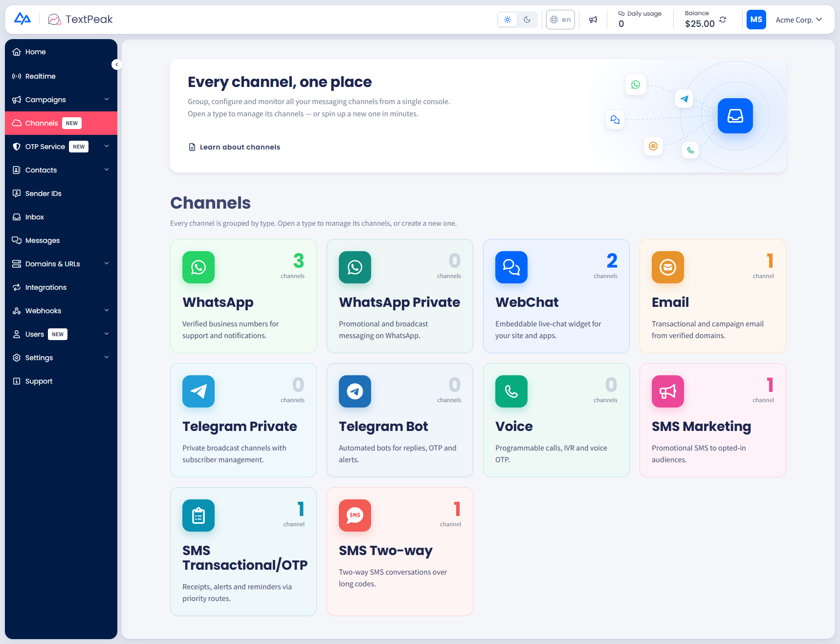Open the WhatsApp channel card title

pos(218,302)
